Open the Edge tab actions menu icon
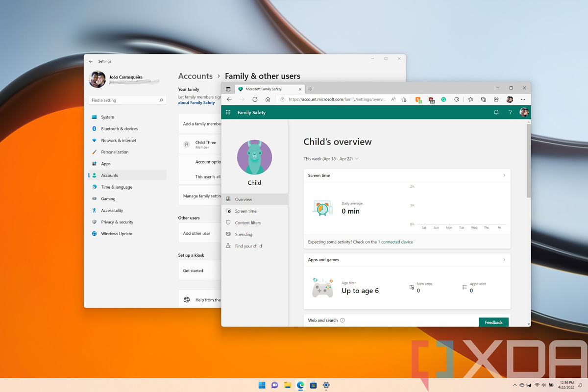 pos(228,89)
